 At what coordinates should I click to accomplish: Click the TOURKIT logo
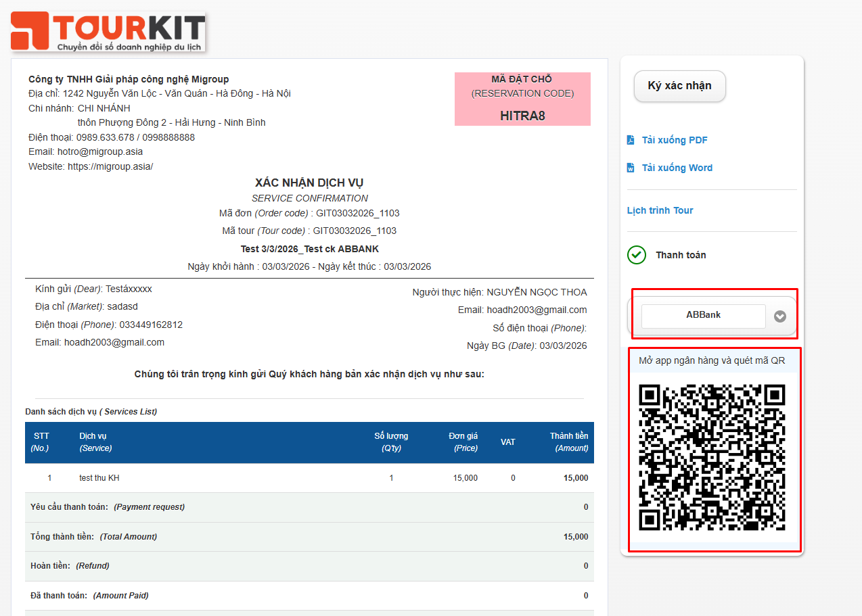(108, 31)
